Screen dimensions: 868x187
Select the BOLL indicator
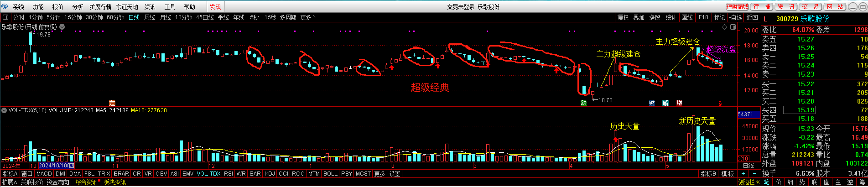[330, 174]
